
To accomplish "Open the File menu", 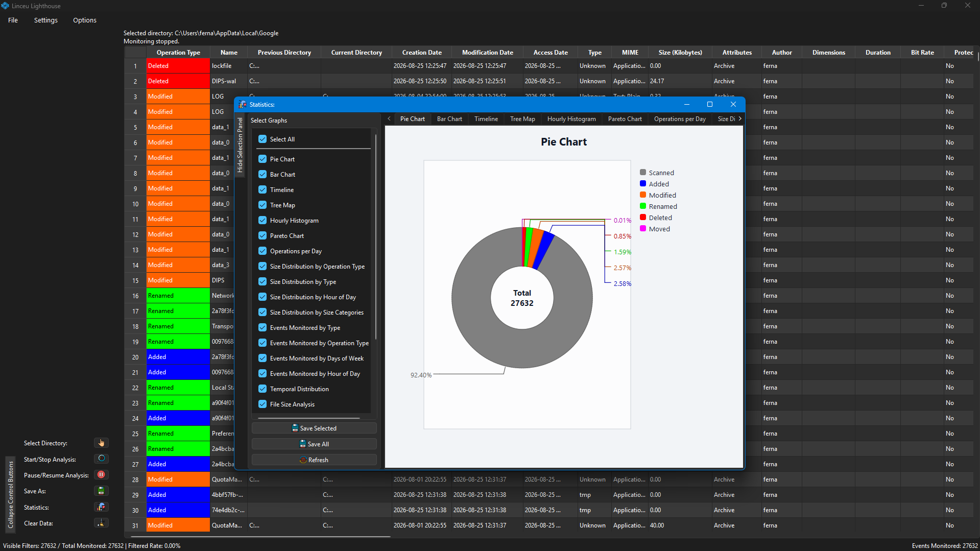I will pyautogui.click(x=13, y=20).
